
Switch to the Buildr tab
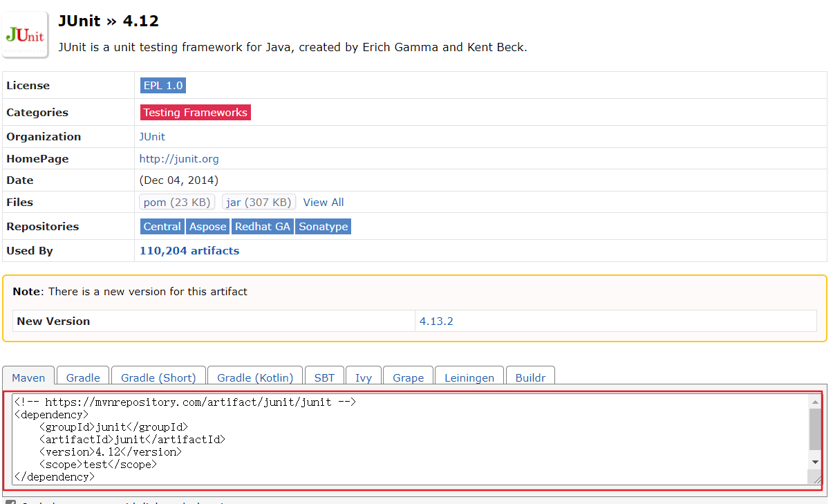point(531,377)
